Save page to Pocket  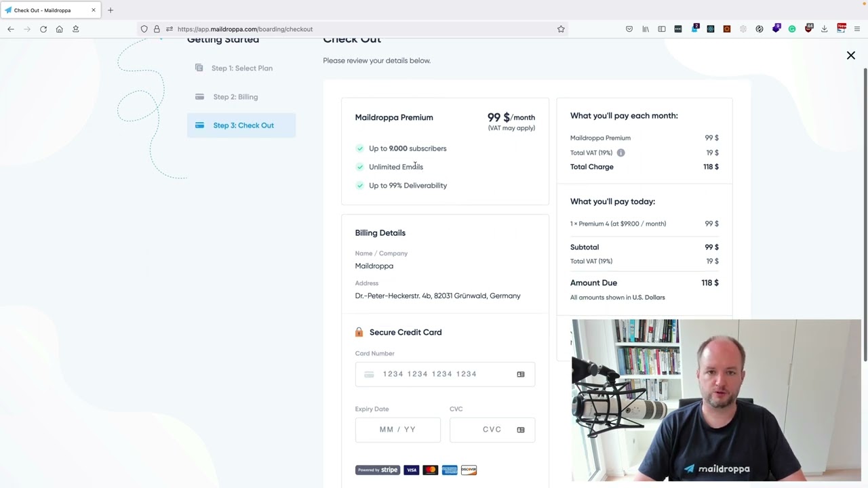tap(629, 29)
